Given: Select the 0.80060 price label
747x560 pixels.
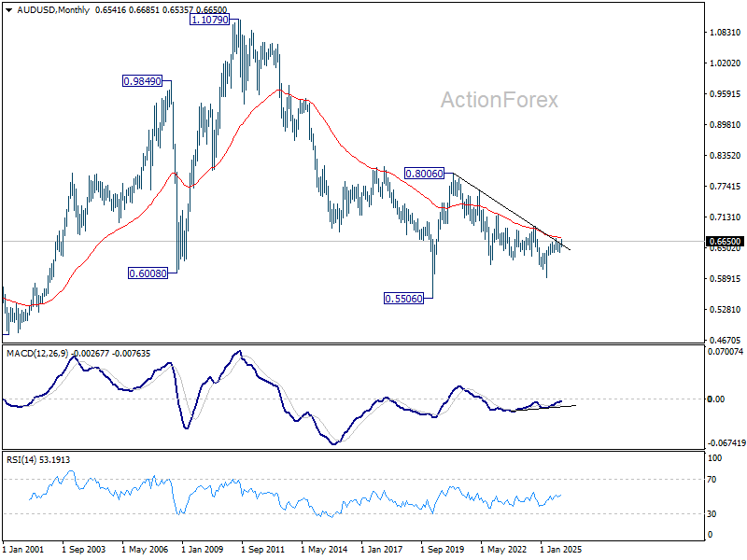Looking at the screenshot, I should pos(424,174).
